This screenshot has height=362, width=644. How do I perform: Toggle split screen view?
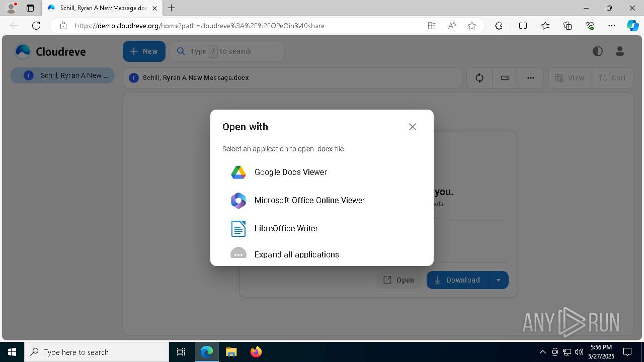click(523, 26)
